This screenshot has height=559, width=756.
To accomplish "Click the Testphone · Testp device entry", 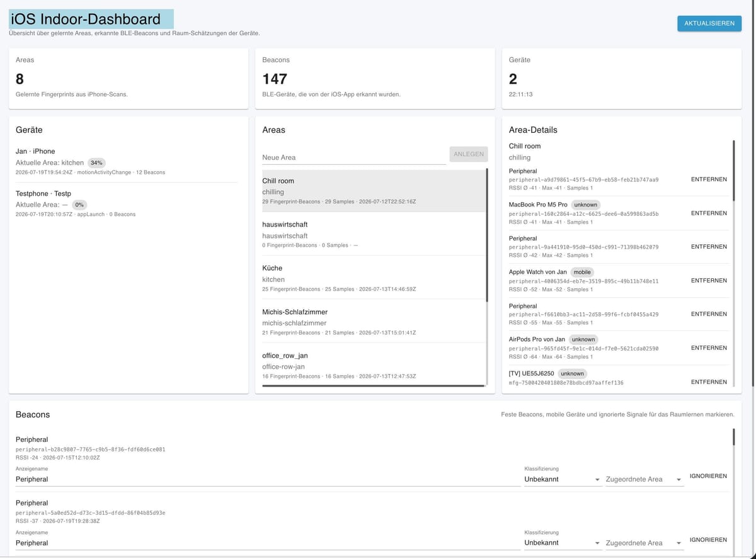I will click(x=127, y=203).
